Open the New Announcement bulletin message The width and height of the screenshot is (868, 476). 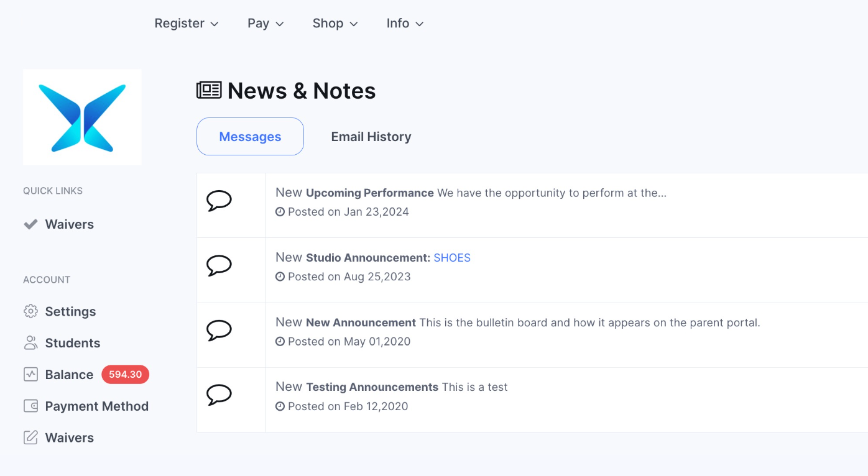coord(361,323)
